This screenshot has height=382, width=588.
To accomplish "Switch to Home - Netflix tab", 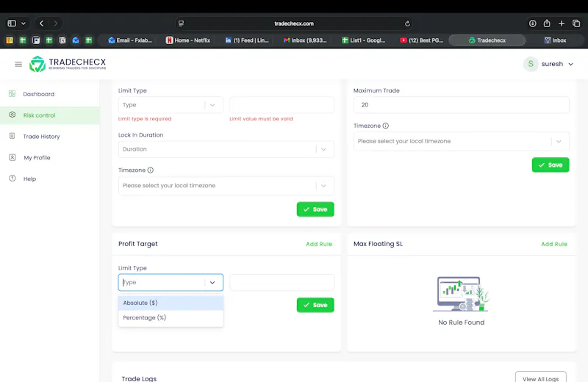I will click(x=188, y=40).
